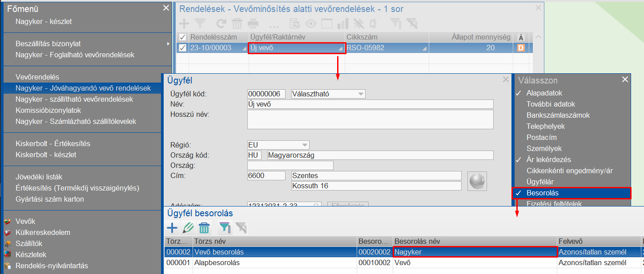This screenshot has width=644, height=274.
Task: Select Ügyfélár in the Válasszon list
Action: 540,182
